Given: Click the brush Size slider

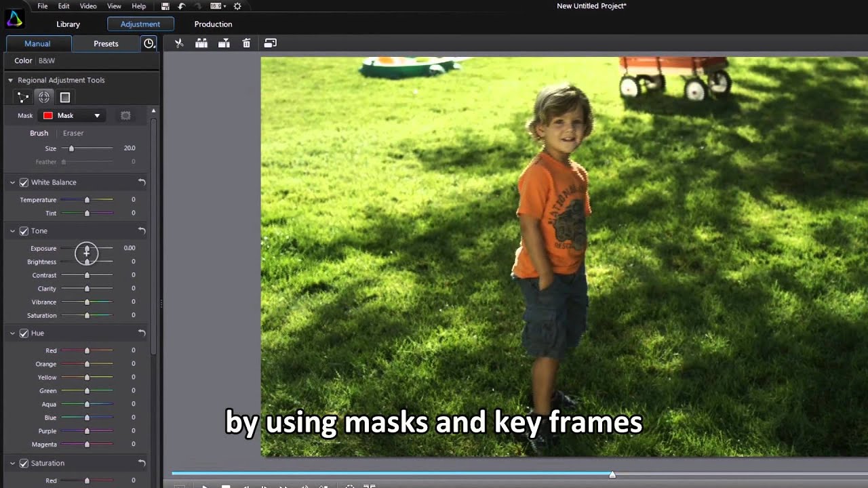Looking at the screenshot, I should (87, 148).
